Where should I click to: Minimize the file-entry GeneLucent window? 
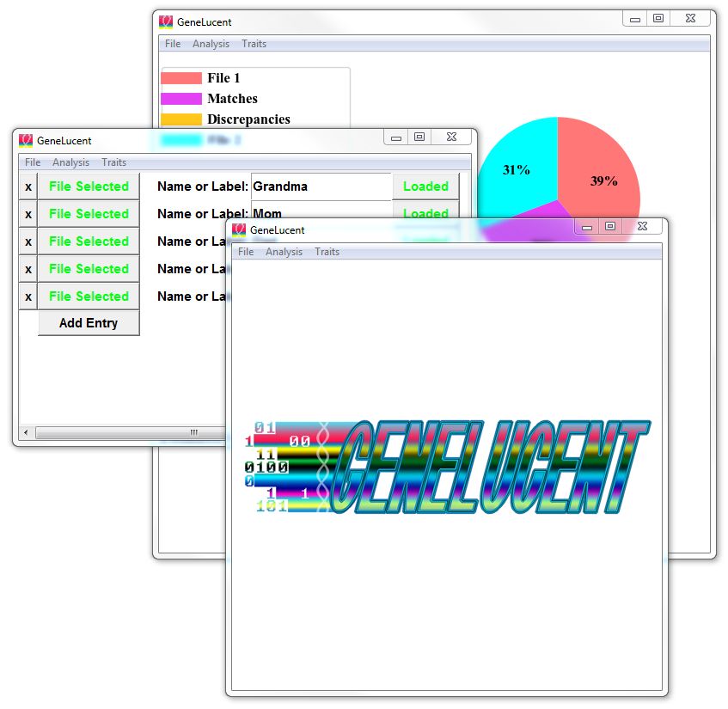click(x=396, y=137)
